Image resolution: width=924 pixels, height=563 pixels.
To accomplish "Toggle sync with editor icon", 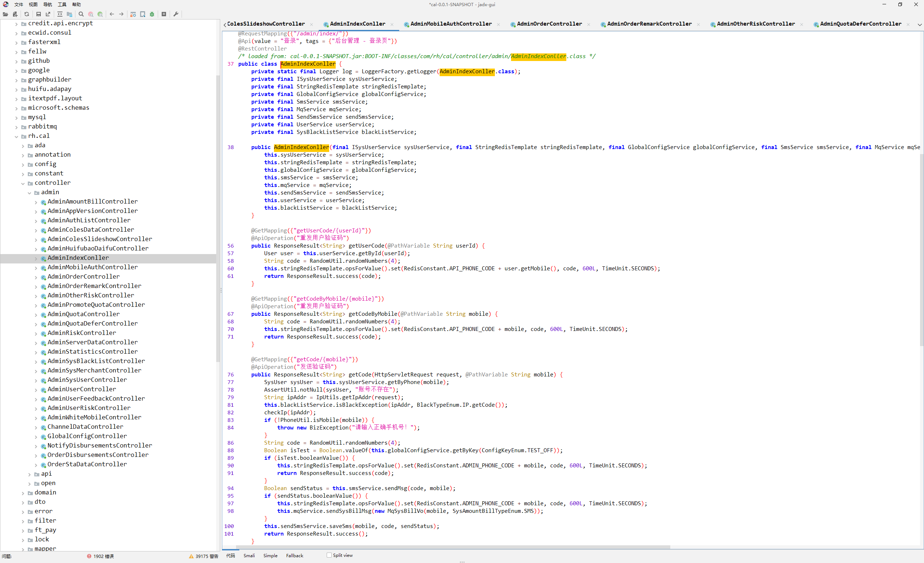I will pyautogui.click(x=60, y=14).
